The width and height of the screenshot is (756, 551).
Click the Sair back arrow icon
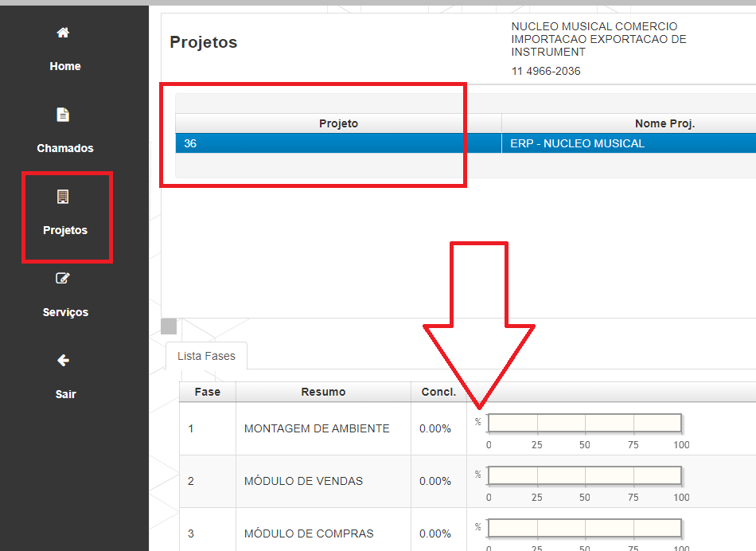coord(63,361)
